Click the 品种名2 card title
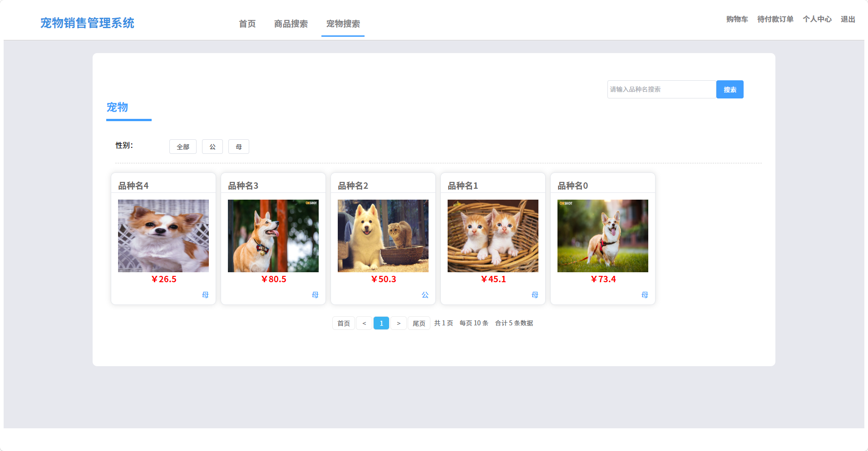The width and height of the screenshot is (868, 451). point(353,186)
